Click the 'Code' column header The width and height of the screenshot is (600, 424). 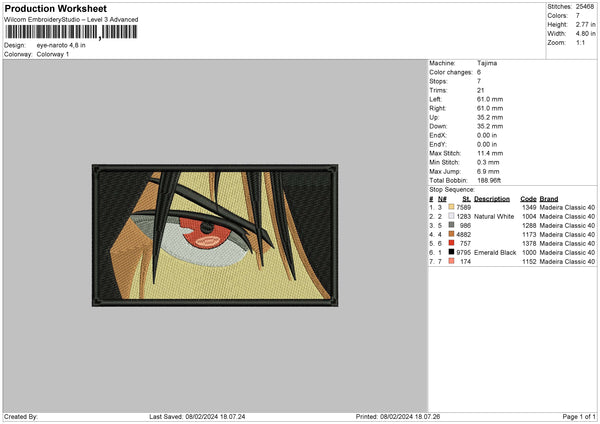click(528, 199)
